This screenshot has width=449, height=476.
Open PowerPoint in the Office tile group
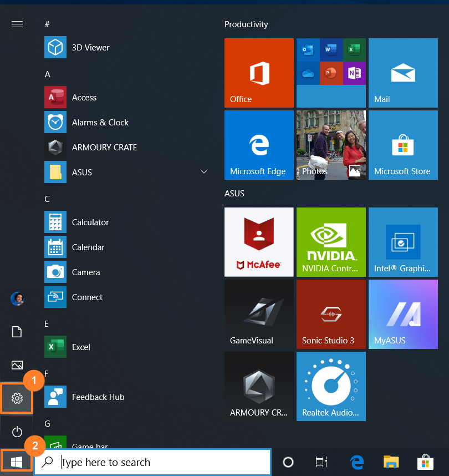(x=331, y=73)
